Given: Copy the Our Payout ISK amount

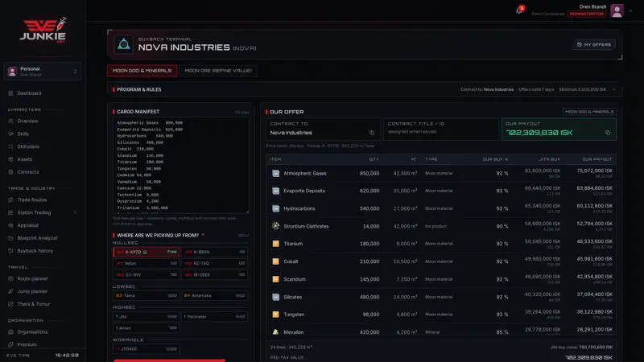Looking at the screenshot, I should [608, 133].
